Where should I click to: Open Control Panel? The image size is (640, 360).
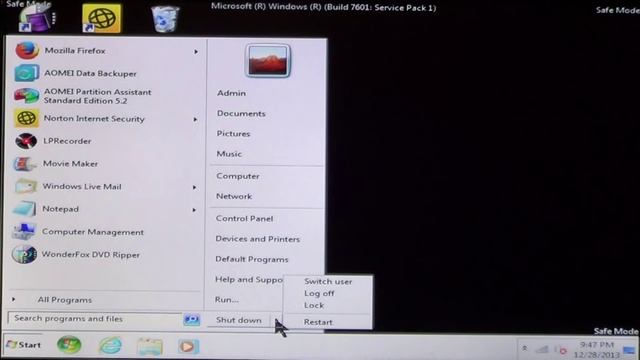point(244,219)
